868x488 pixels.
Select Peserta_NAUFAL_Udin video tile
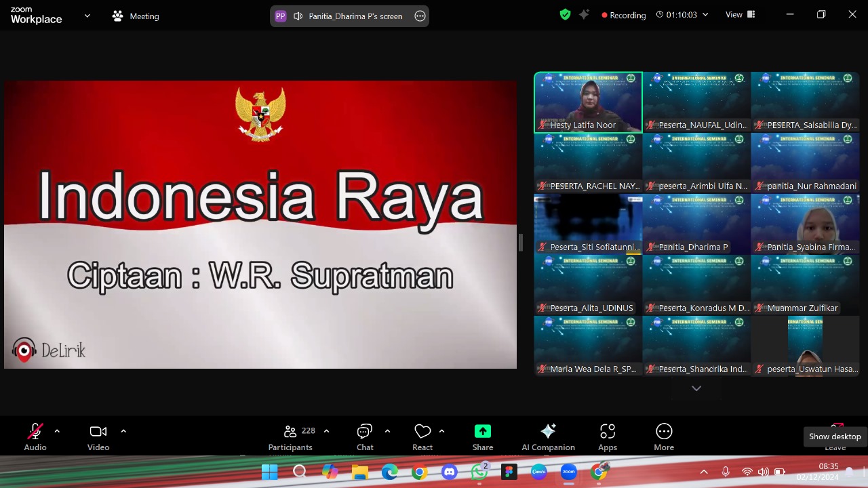[x=696, y=102]
